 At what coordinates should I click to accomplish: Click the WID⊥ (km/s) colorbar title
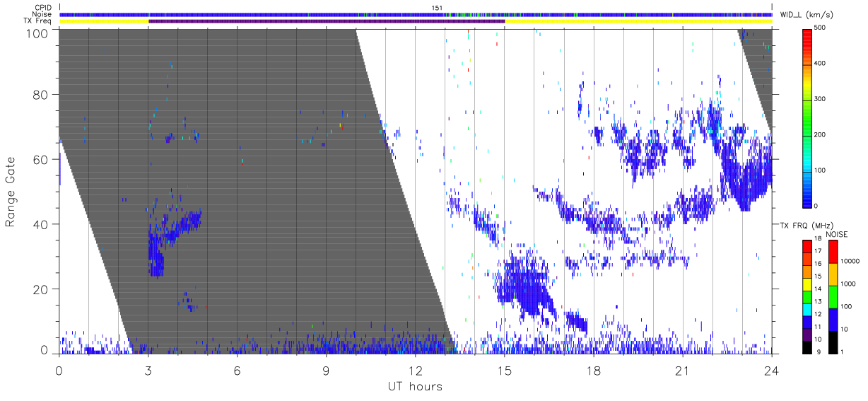[806, 15]
